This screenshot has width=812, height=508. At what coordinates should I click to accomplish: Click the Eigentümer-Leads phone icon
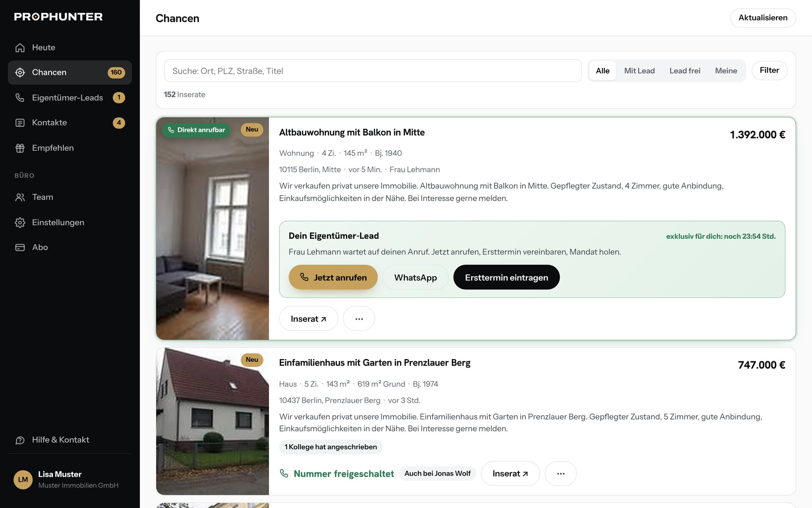click(x=20, y=98)
